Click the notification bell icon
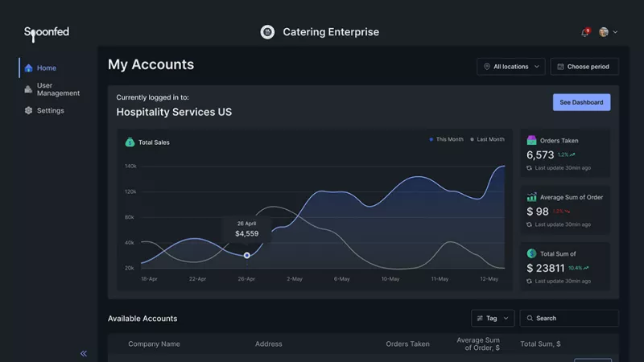This screenshot has height=362, width=644. point(584,33)
